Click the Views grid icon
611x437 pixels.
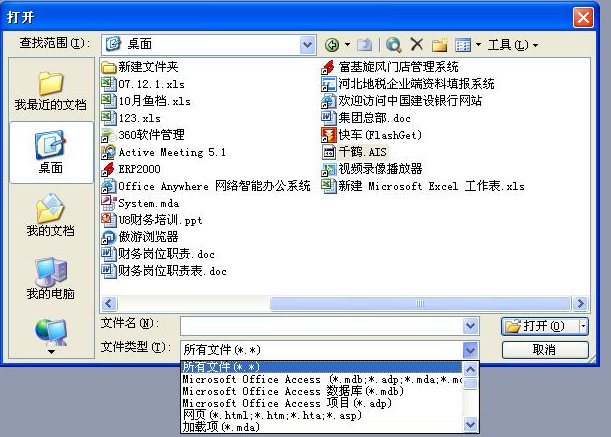pyautogui.click(x=463, y=45)
